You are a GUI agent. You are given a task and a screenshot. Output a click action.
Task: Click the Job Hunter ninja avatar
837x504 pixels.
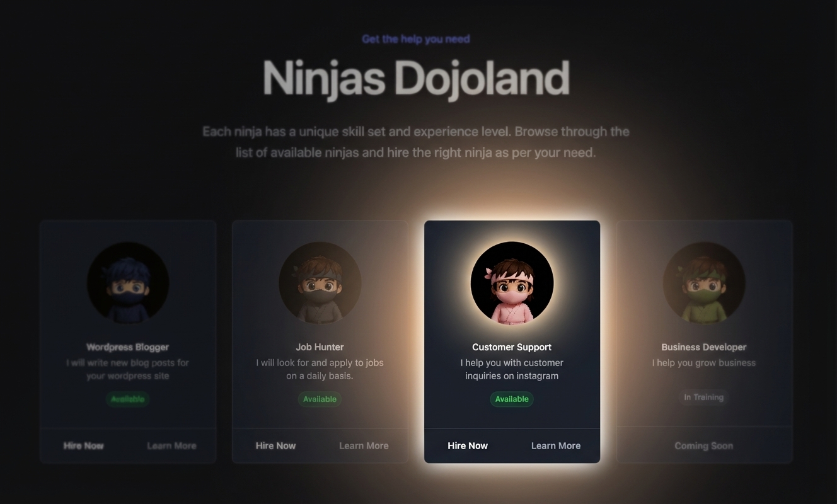[320, 283]
